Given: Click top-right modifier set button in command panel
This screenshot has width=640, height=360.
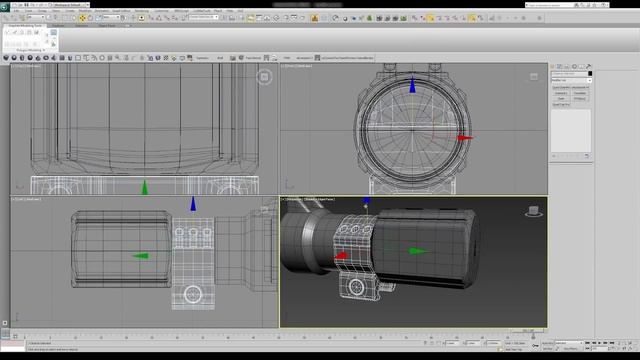Looking at the screenshot, I should click(x=580, y=87).
